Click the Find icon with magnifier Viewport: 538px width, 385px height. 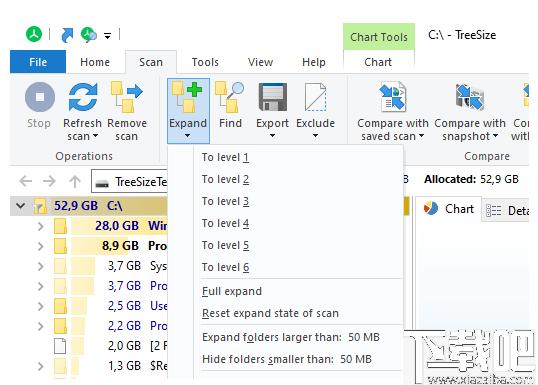pos(230,97)
